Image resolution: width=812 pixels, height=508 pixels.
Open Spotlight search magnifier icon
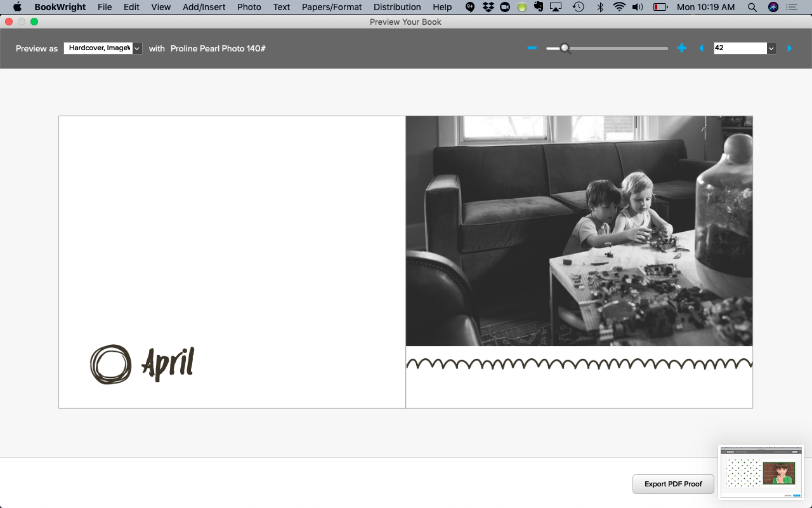coord(752,7)
